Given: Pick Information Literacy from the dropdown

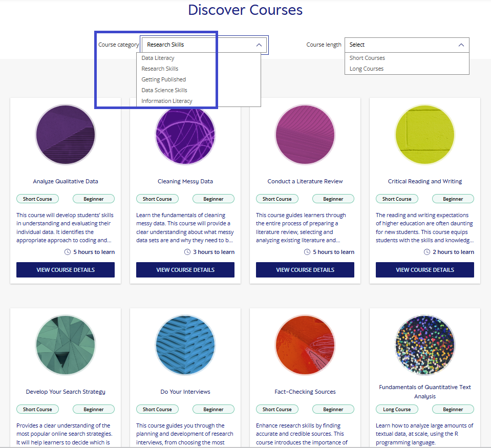Looking at the screenshot, I should point(167,101).
